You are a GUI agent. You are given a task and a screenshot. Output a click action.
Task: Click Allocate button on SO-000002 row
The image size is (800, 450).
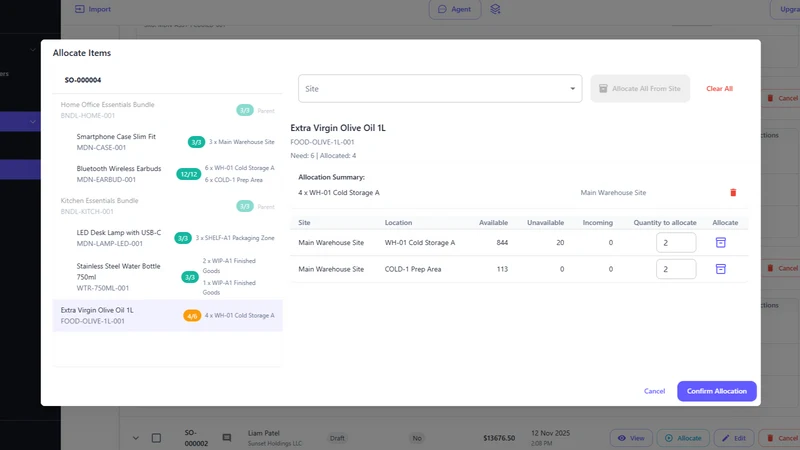pyautogui.click(x=683, y=438)
